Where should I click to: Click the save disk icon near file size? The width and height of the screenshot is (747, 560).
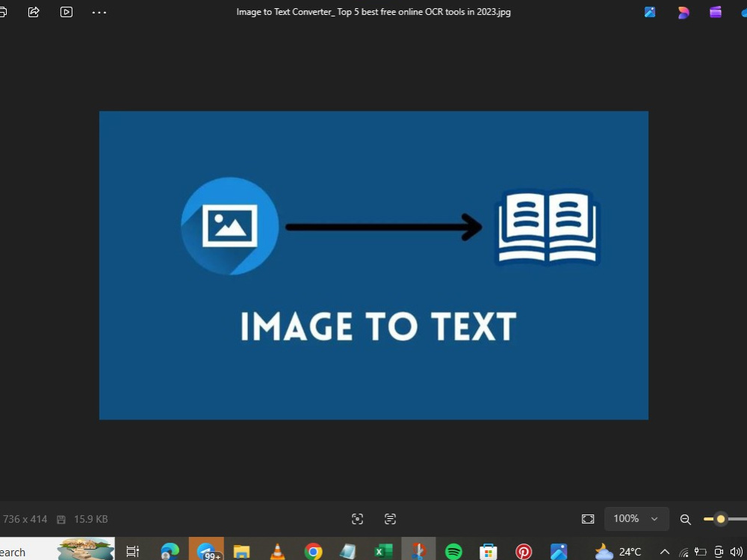[x=61, y=519]
